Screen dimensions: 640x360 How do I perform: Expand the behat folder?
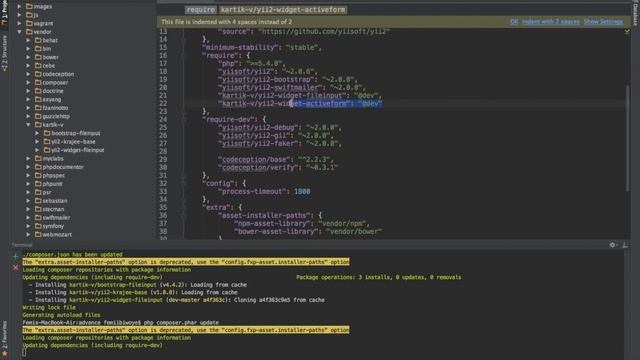[x=28, y=40]
